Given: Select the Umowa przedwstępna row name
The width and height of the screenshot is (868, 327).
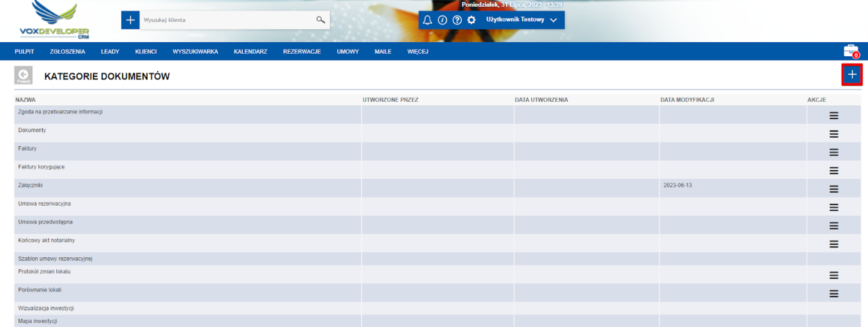Looking at the screenshot, I should [x=45, y=222].
